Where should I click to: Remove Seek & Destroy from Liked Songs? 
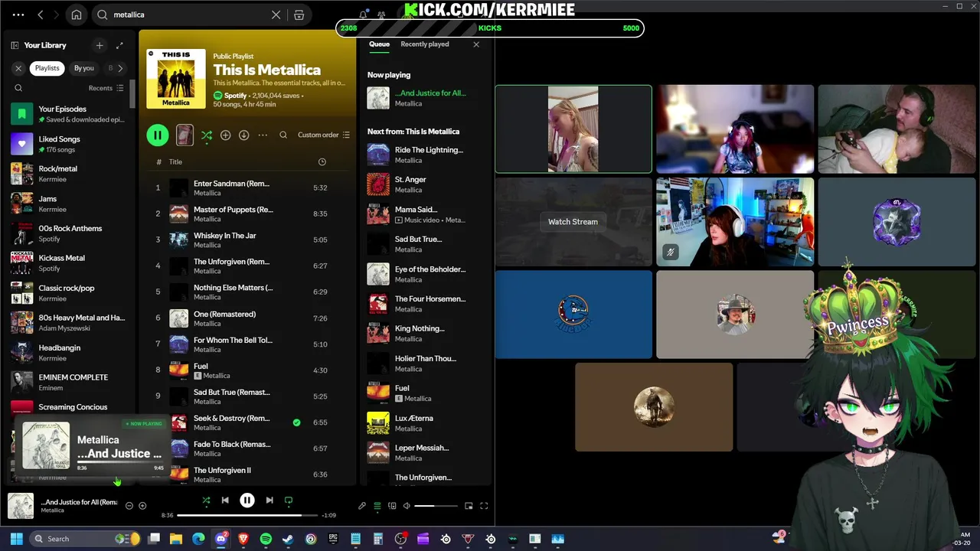click(296, 422)
